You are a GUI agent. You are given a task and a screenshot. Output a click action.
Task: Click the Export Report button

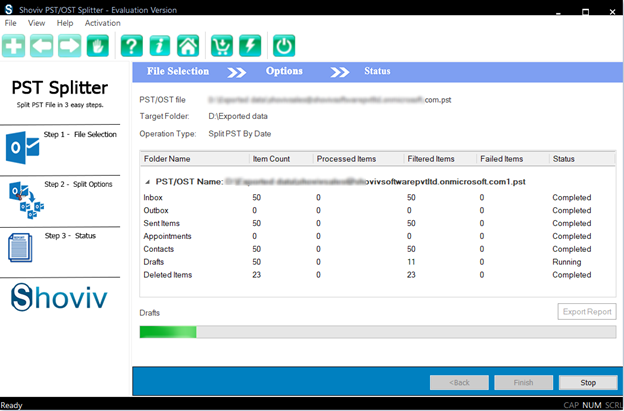pos(587,312)
